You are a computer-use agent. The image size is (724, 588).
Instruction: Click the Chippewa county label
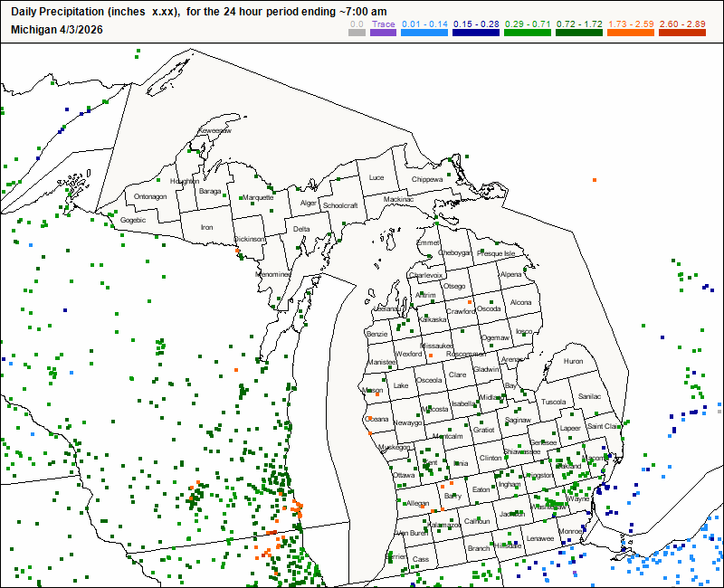tap(427, 179)
